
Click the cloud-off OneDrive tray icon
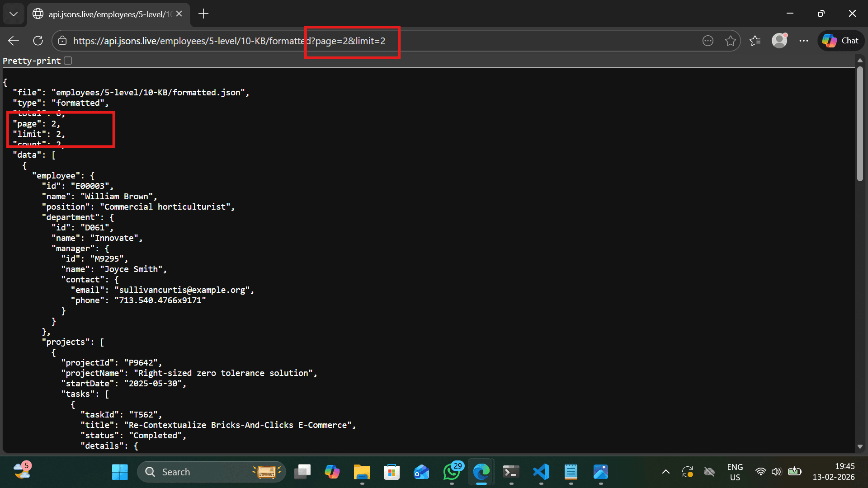tap(709, 472)
